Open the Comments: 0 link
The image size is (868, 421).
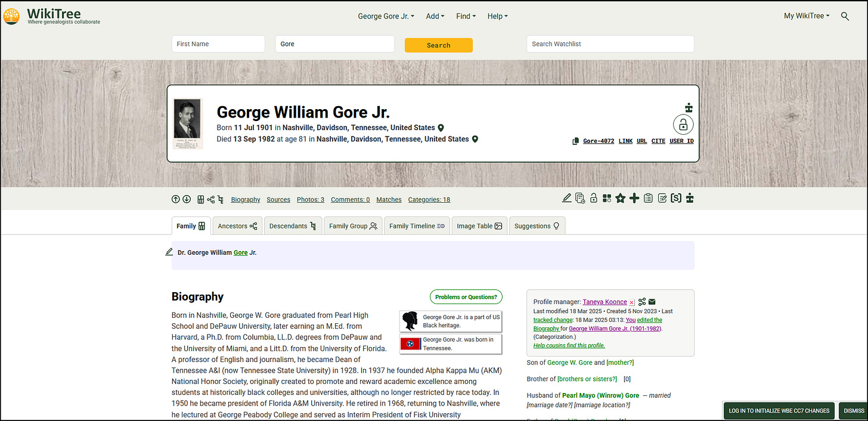pos(351,200)
